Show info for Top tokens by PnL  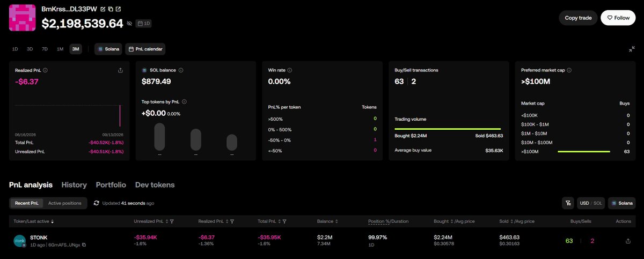coord(184,101)
